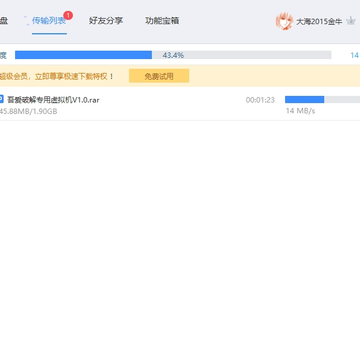Click the rar file icon
Viewport: 360px width, 360px height.
[1, 99]
